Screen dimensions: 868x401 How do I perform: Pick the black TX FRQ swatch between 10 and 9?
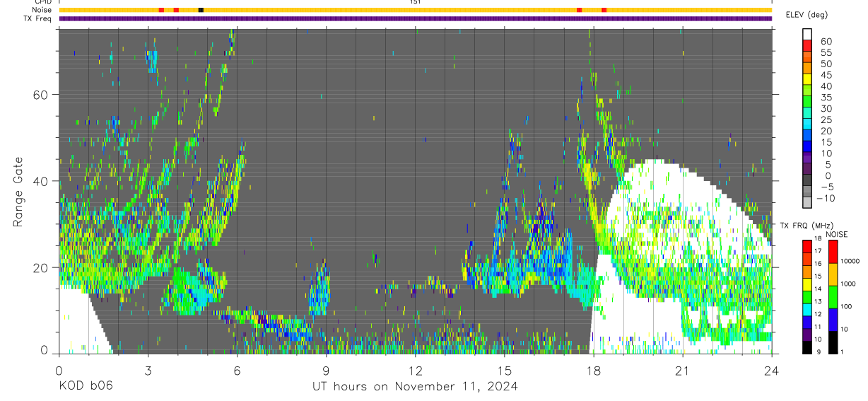(807, 346)
